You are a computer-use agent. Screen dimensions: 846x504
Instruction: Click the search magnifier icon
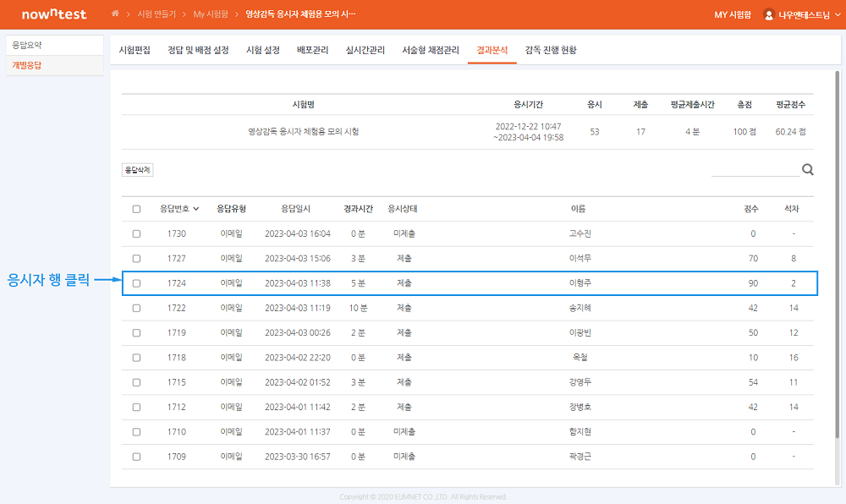point(808,169)
